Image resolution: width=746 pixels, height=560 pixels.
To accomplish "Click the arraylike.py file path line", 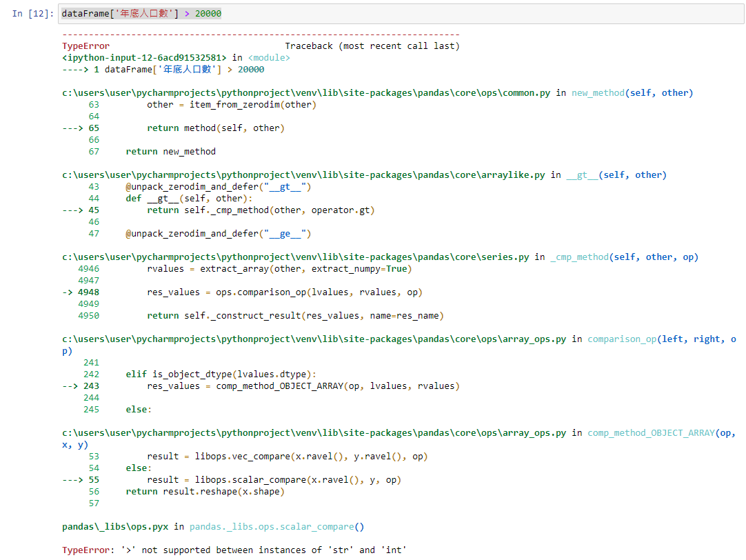I will tap(303, 175).
